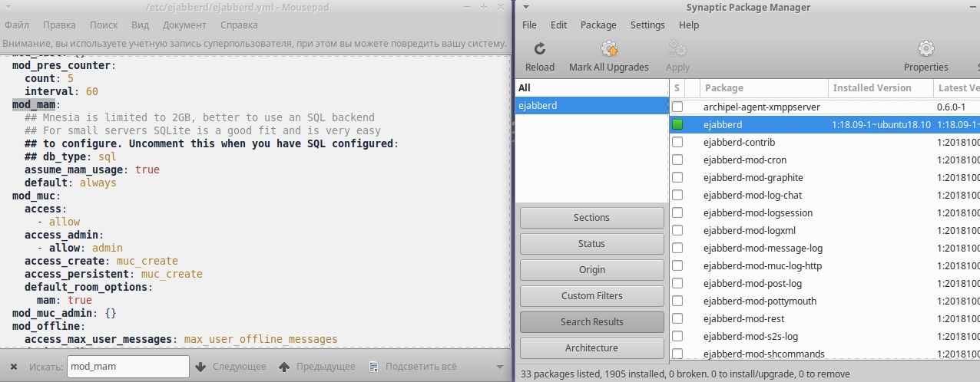The height and width of the screenshot is (382, 980).
Task: Click the Next match arrow in Mousepad search
Action: (x=201, y=367)
